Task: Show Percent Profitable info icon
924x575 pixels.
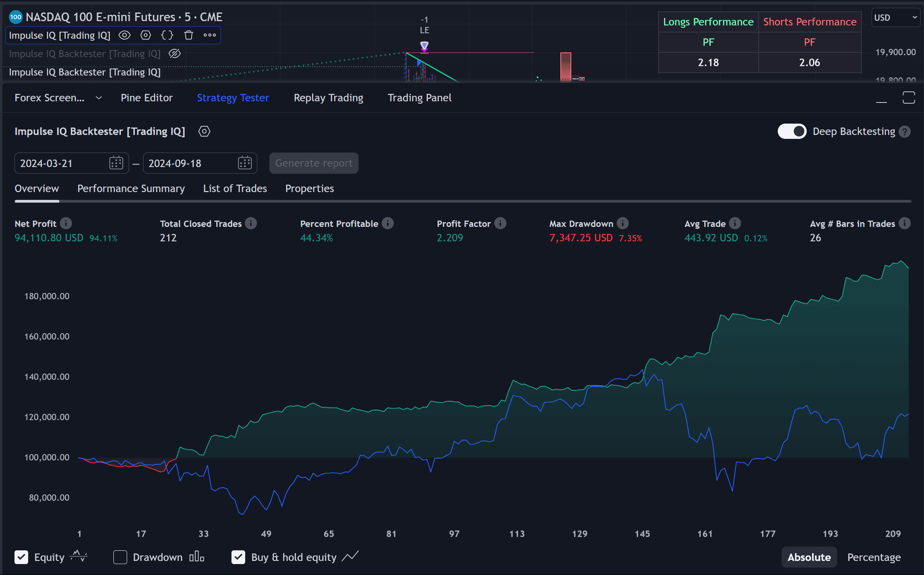Action: pos(388,223)
